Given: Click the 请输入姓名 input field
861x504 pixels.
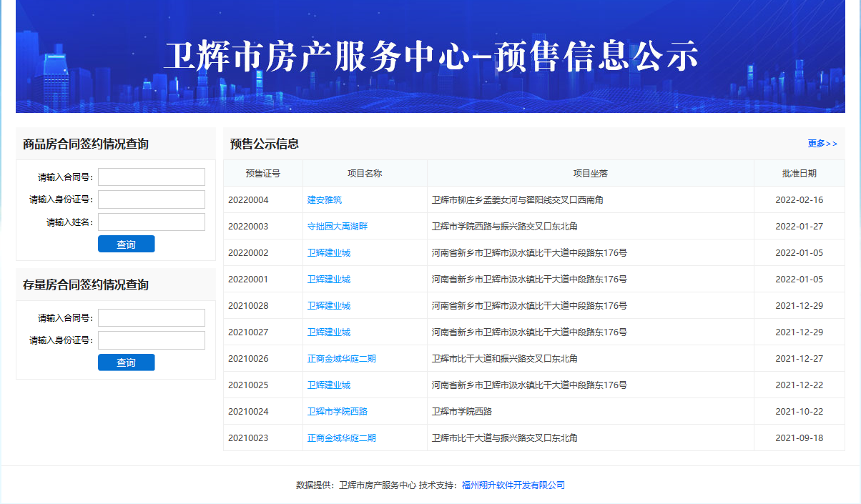Looking at the screenshot, I should click(x=152, y=222).
